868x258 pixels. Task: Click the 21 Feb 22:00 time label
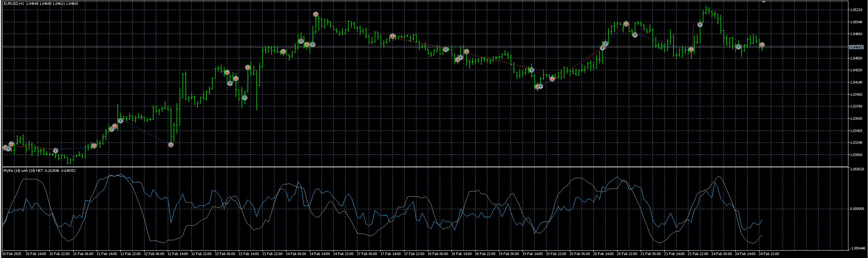(698, 254)
